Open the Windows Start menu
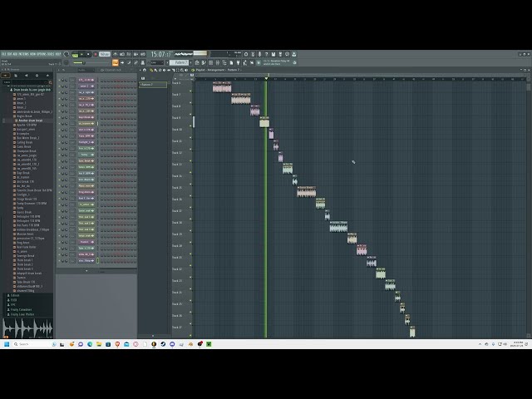Viewport: 532px width, 399px height. click(x=7, y=344)
